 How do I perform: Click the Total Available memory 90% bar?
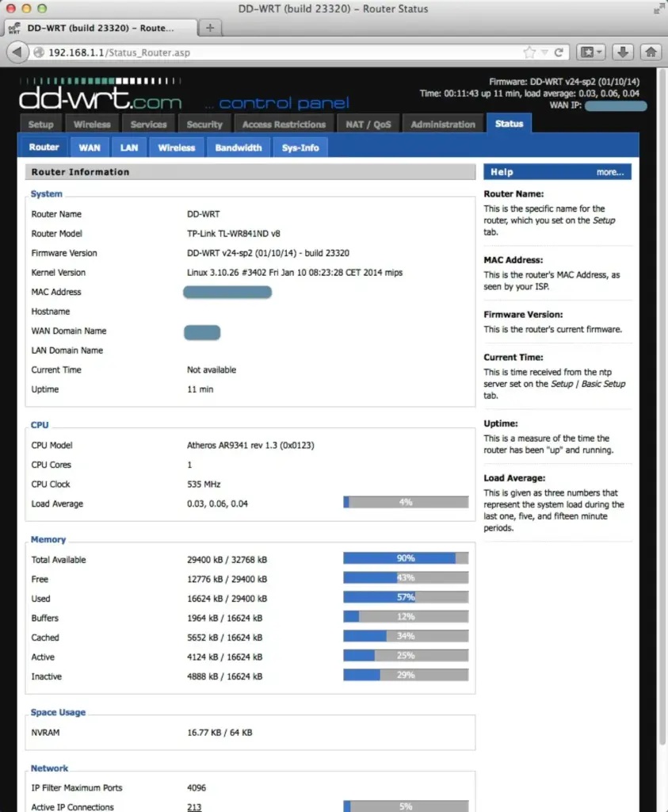406,558
